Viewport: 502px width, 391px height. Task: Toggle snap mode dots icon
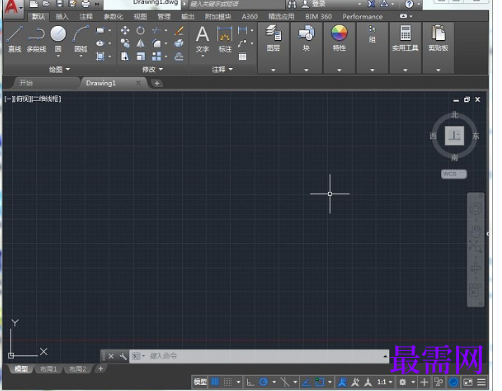point(228,382)
